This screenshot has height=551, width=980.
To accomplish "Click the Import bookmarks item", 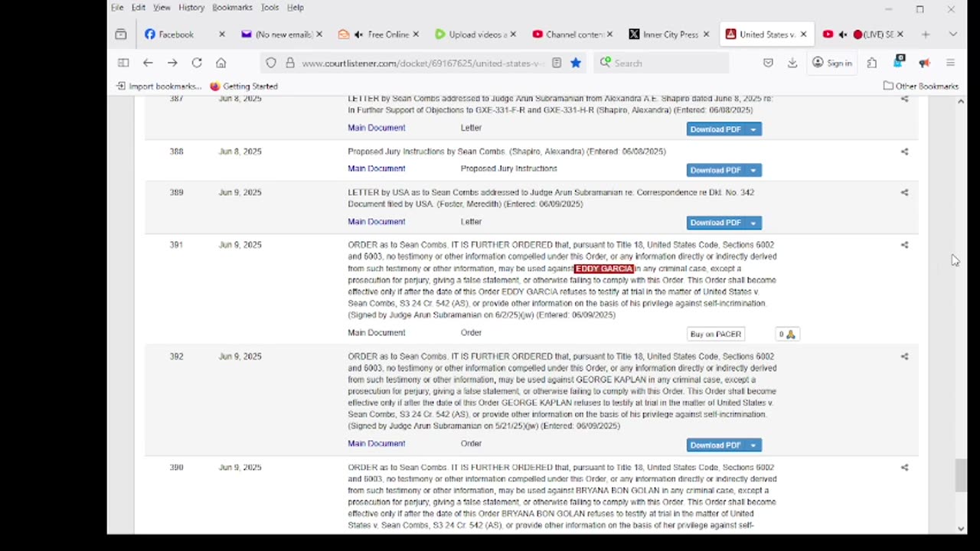I will point(159,86).
